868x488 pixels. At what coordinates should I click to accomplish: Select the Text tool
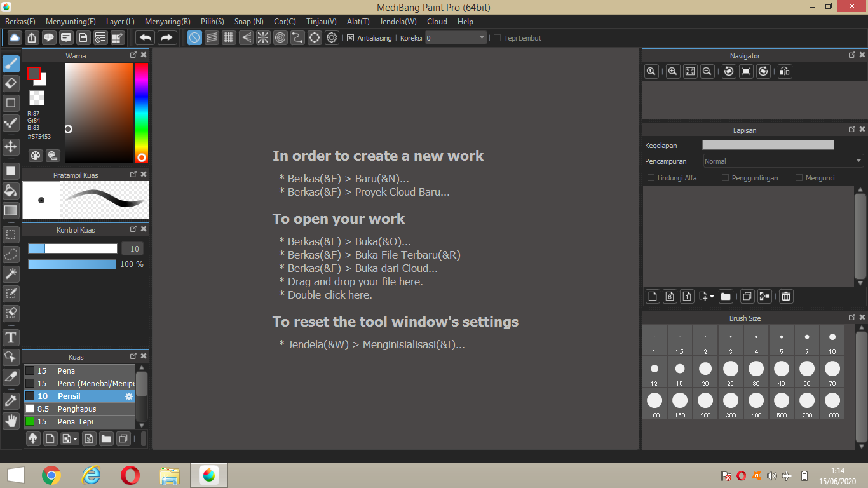tap(11, 337)
